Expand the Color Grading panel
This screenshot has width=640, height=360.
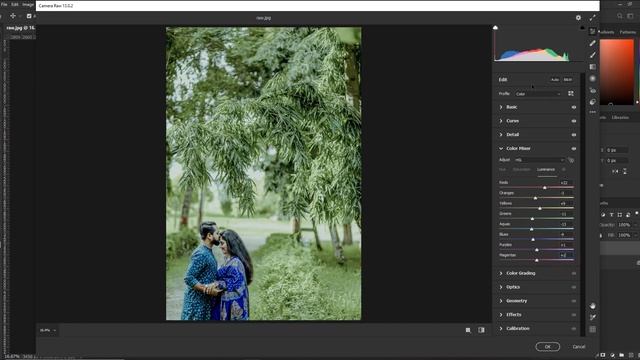point(501,273)
